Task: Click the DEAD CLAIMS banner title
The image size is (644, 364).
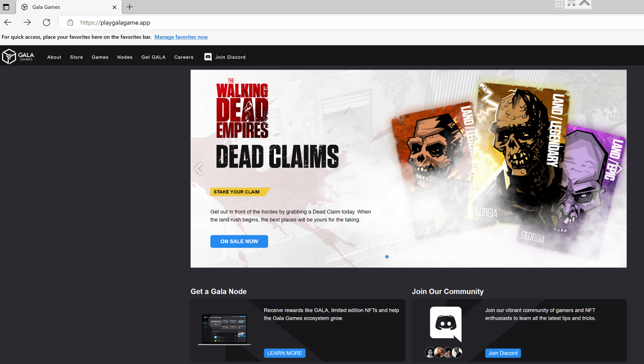Action: [277, 157]
